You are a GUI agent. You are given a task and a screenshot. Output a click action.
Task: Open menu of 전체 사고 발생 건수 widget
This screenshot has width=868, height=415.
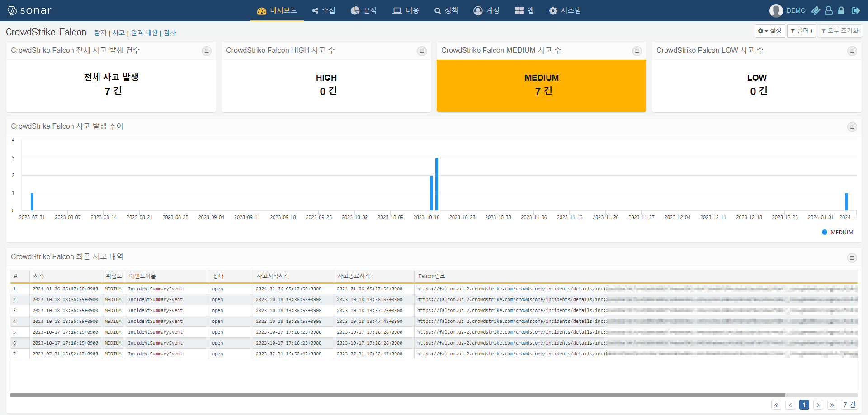click(x=207, y=51)
